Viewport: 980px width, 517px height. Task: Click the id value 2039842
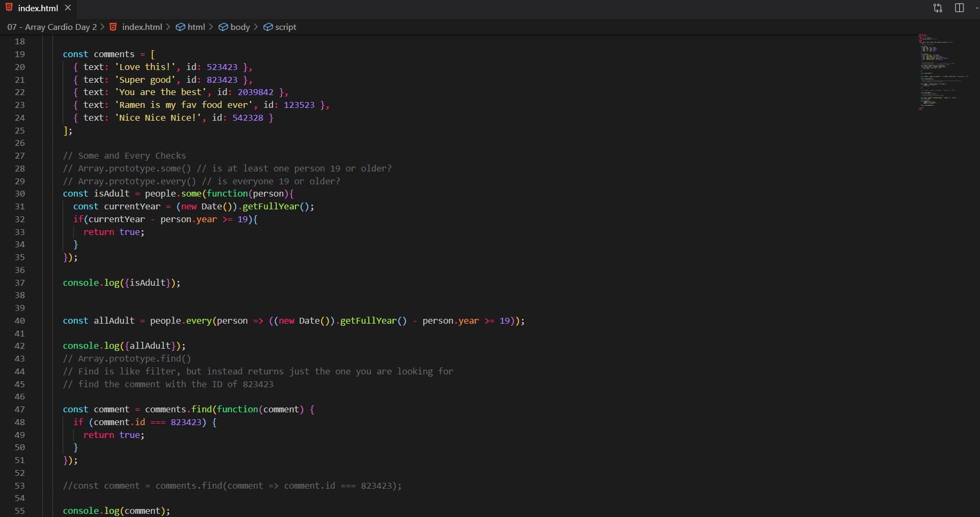click(x=255, y=92)
